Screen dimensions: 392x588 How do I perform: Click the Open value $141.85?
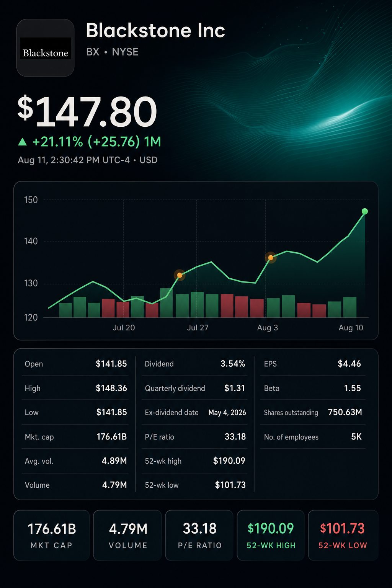point(111,364)
